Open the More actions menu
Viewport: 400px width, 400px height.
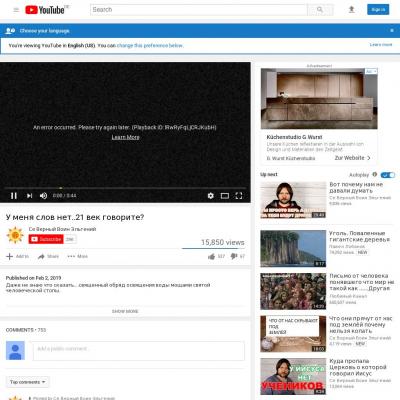(77, 256)
